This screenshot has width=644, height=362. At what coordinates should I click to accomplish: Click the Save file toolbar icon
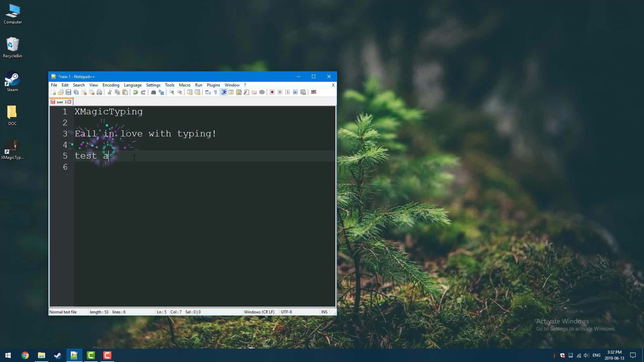coord(68,92)
